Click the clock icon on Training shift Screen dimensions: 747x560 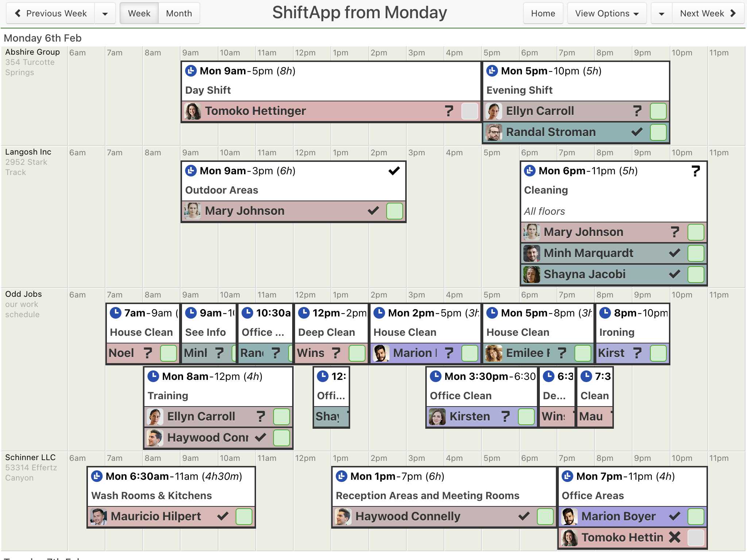pos(153,376)
